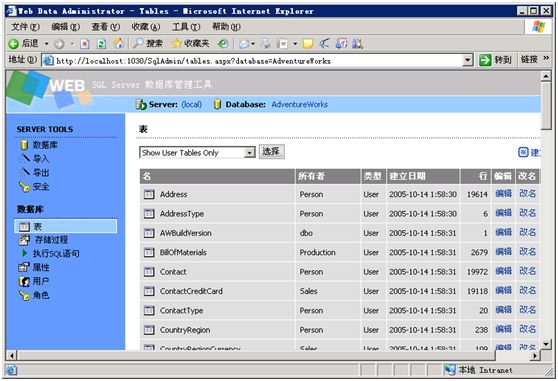The height and width of the screenshot is (381, 558).
Task: Click the Go (转到) button
Action: coord(495,60)
